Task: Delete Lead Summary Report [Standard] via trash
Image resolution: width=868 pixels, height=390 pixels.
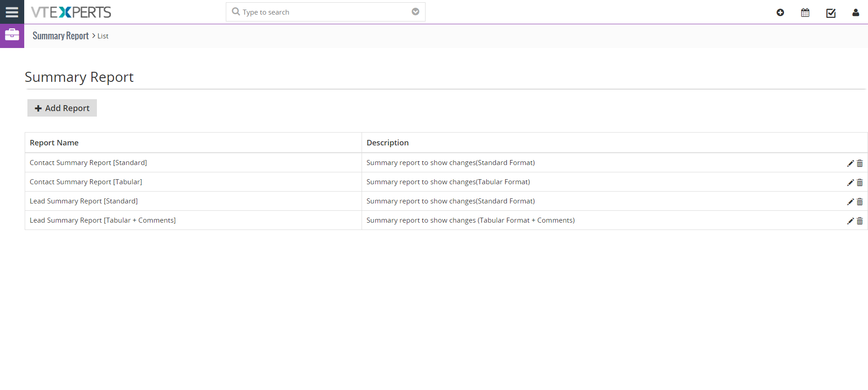Action: point(860,202)
